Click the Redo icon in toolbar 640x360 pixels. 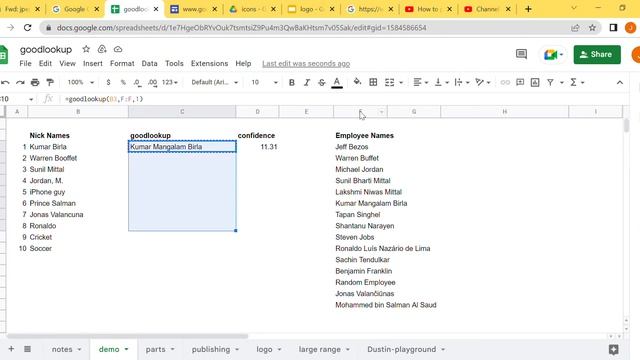tap(20, 82)
